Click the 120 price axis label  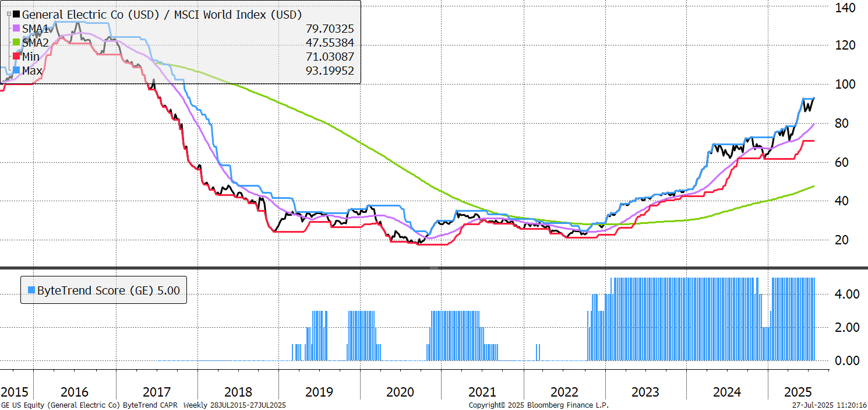click(x=845, y=45)
